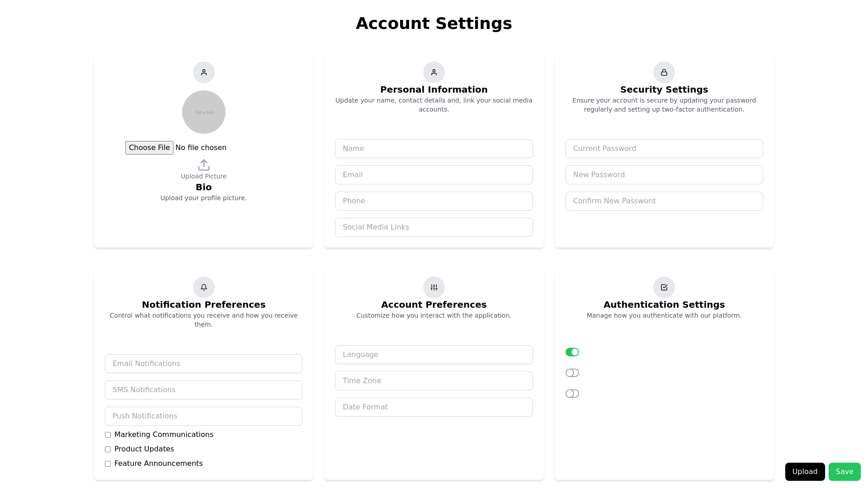Tick the Feature Announcements checkbox
Viewport: 868px width, 488px height.
point(108,464)
